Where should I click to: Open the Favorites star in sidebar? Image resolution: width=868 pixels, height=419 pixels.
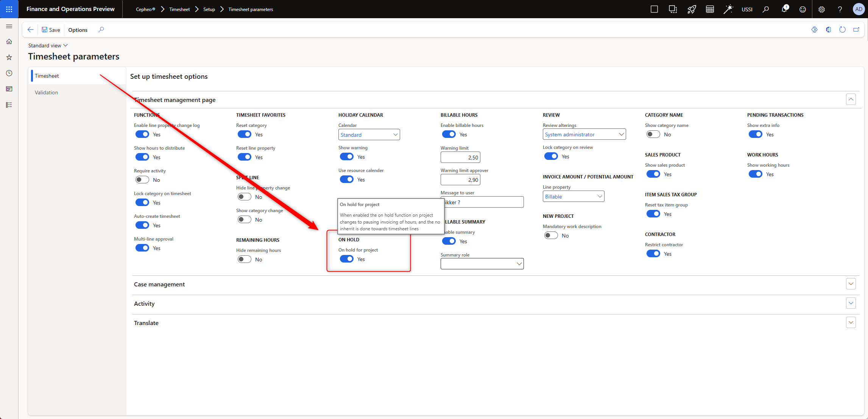(x=9, y=57)
